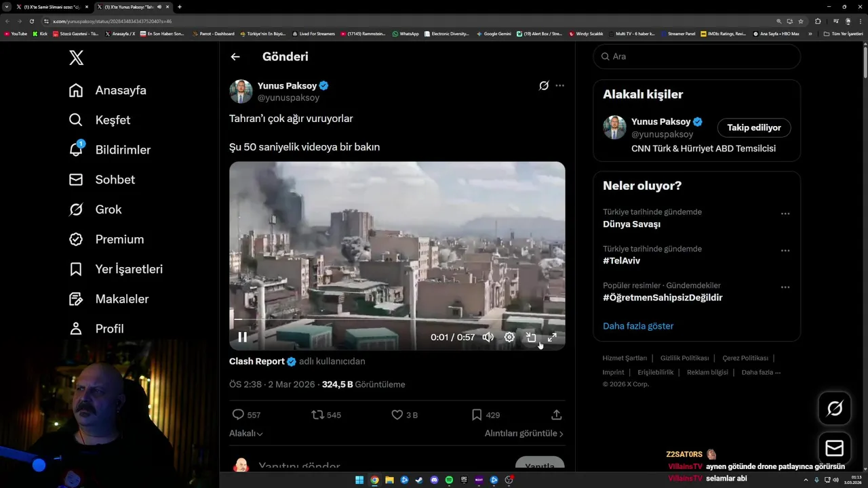The image size is (868, 488).
Task: Open #ÖğretmenSahipsizDeğildir trend
Action: (663, 298)
